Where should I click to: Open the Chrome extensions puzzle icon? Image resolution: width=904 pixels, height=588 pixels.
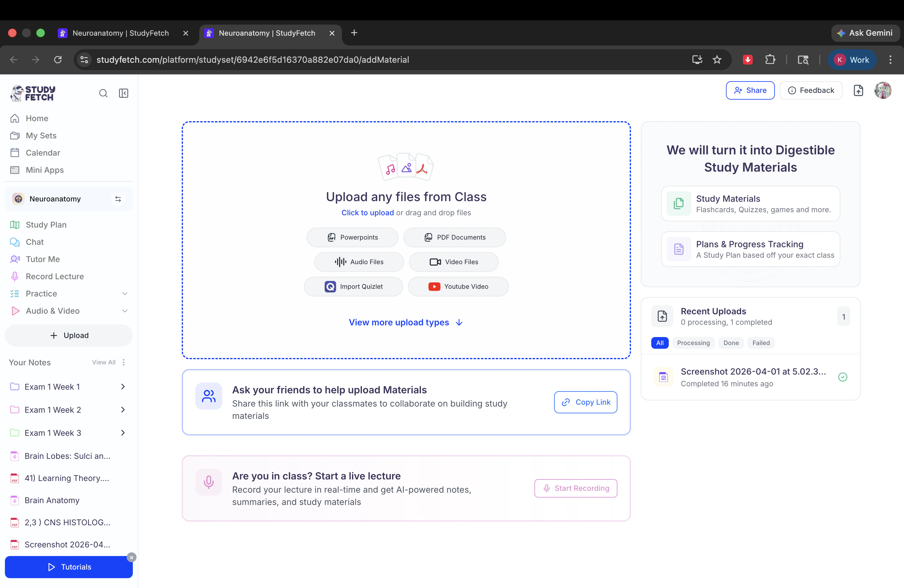(770, 60)
